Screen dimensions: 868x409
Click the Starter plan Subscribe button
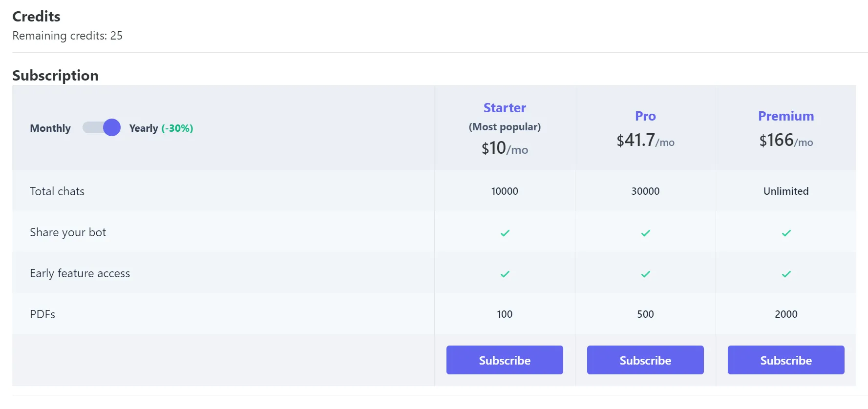[x=505, y=360]
